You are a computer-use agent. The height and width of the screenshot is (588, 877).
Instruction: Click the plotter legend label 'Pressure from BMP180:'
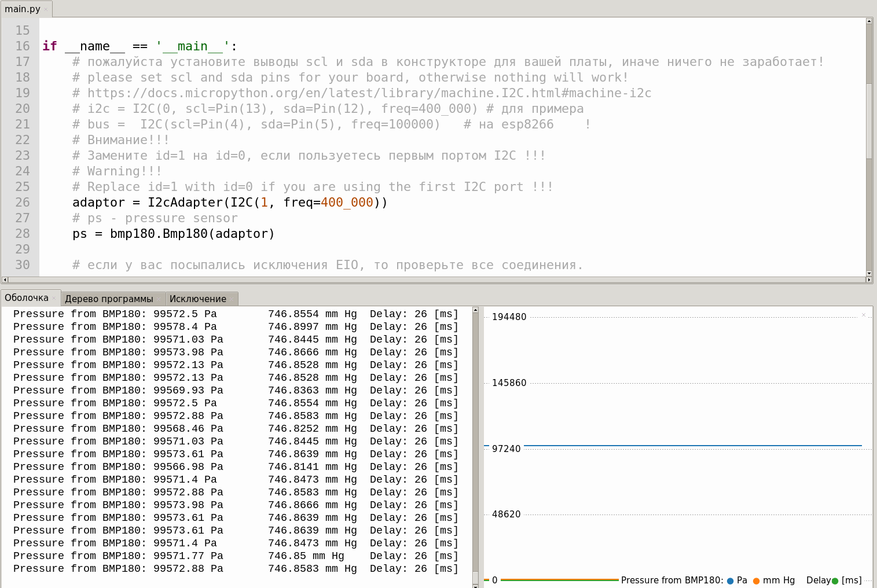tap(672, 580)
